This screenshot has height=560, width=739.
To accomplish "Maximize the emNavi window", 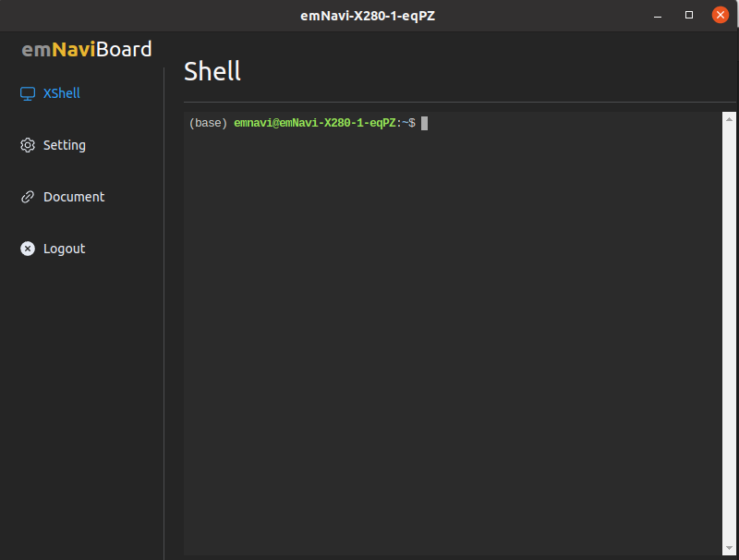I will [688, 15].
